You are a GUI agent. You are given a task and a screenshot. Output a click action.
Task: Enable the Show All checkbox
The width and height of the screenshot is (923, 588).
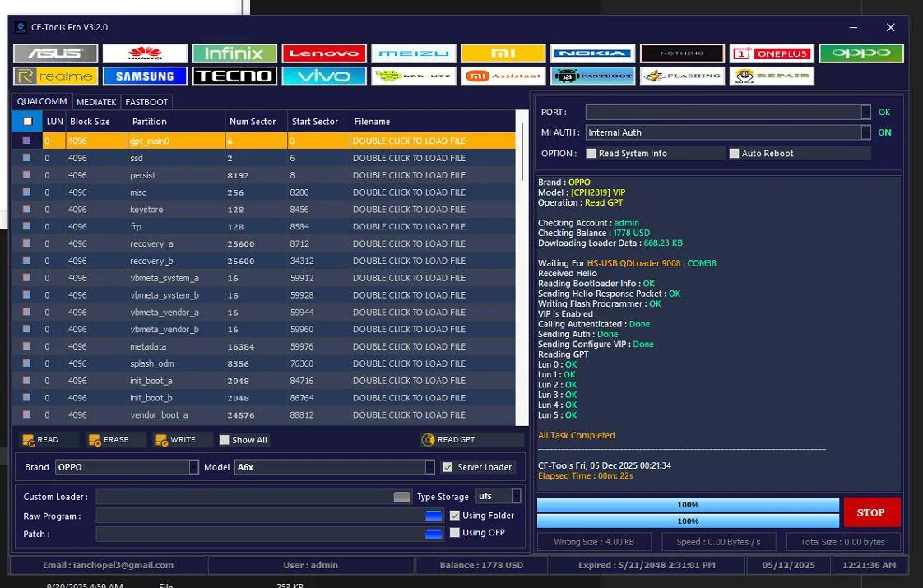click(224, 440)
